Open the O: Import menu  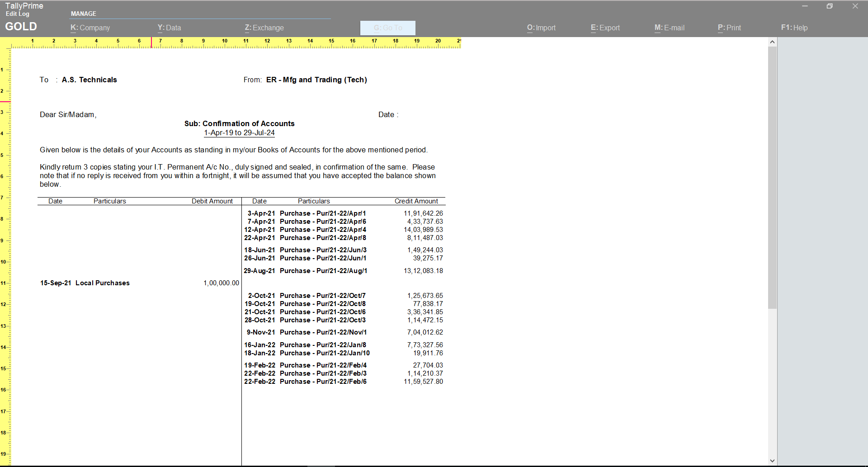point(541,28)
